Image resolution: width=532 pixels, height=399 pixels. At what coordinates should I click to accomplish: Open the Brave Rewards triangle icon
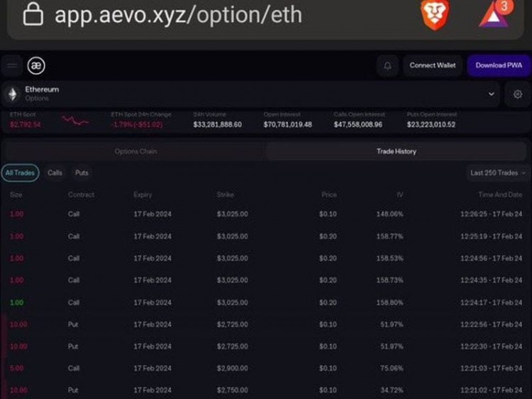[x=495, y=14]
